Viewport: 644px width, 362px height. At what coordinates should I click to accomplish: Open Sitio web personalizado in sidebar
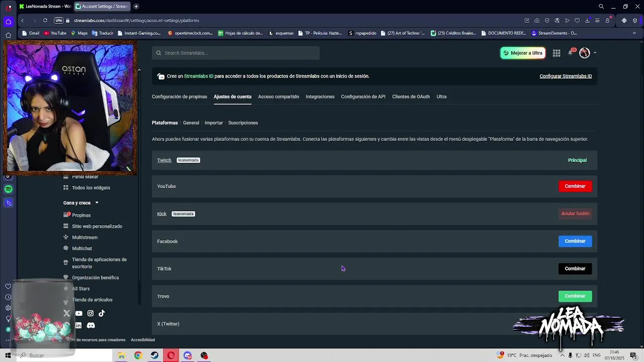[97, 226]
